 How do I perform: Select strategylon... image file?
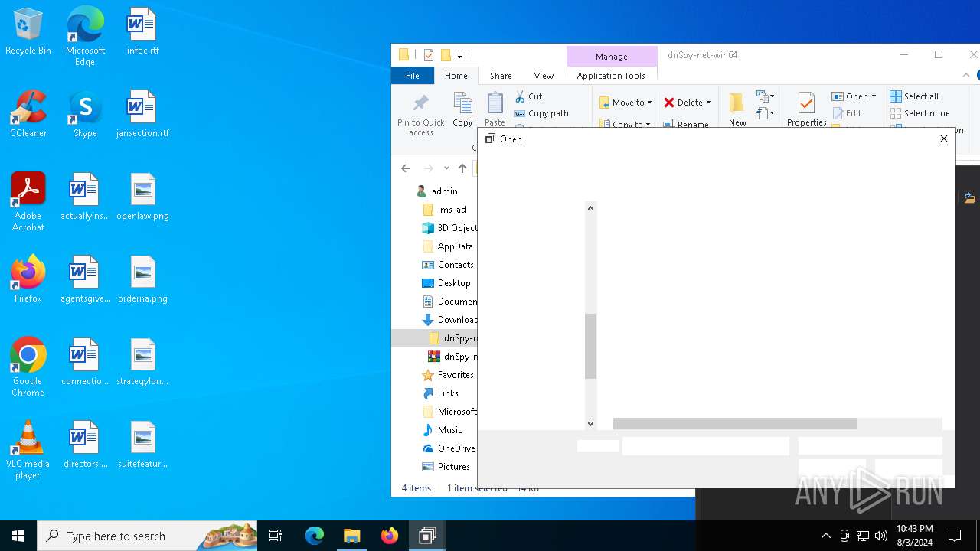pos(142,363)
